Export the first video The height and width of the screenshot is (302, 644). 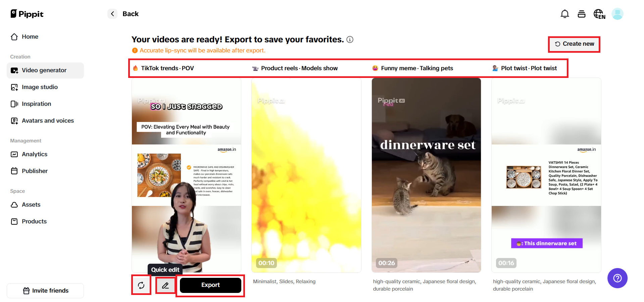point(210,285)
